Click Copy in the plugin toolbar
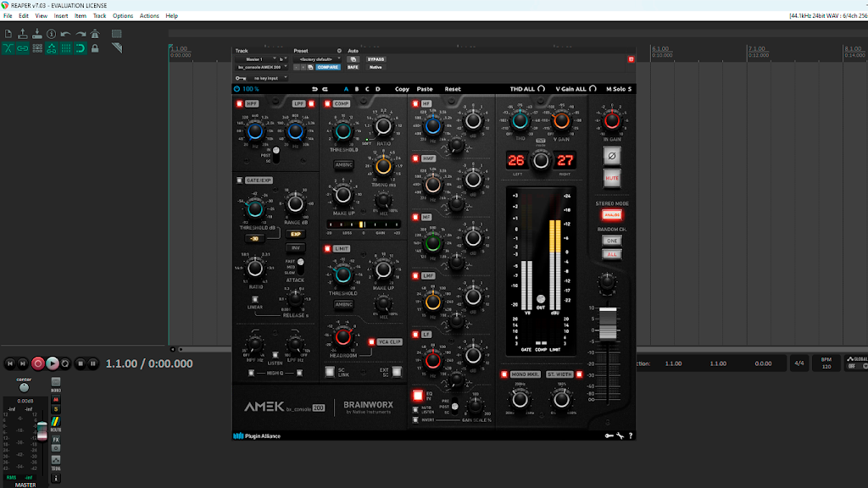The width and height of the screenshot is (868, 488). click(x=402, y=89)
